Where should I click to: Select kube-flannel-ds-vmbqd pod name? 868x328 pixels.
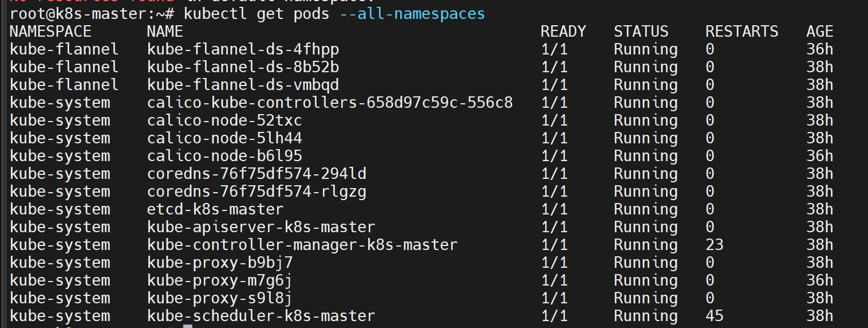click(243, 85)
